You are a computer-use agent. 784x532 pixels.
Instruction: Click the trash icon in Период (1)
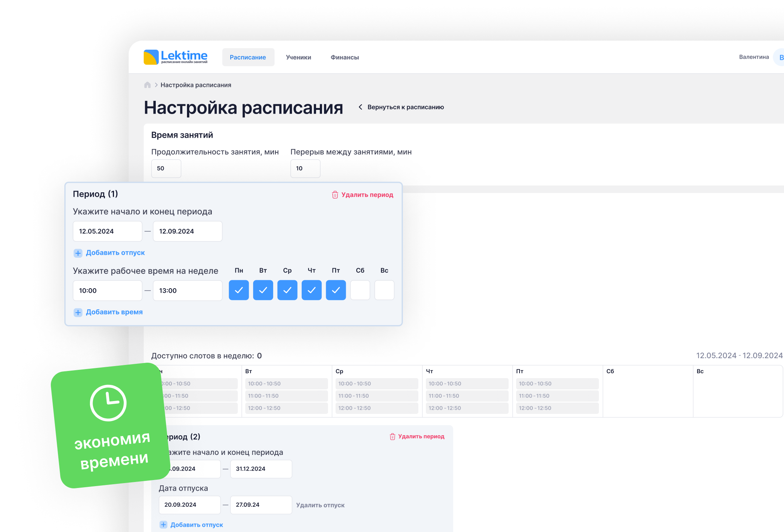(x=335, y=195)
